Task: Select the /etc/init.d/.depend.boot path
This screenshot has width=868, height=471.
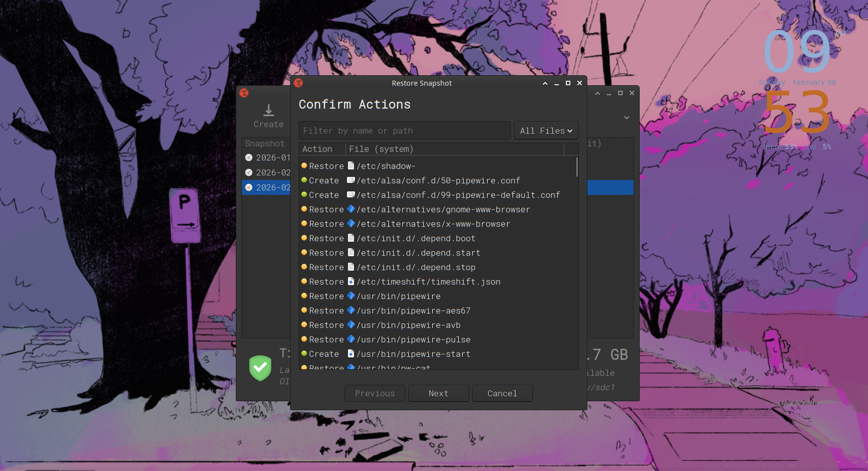Action: point(416,238)
